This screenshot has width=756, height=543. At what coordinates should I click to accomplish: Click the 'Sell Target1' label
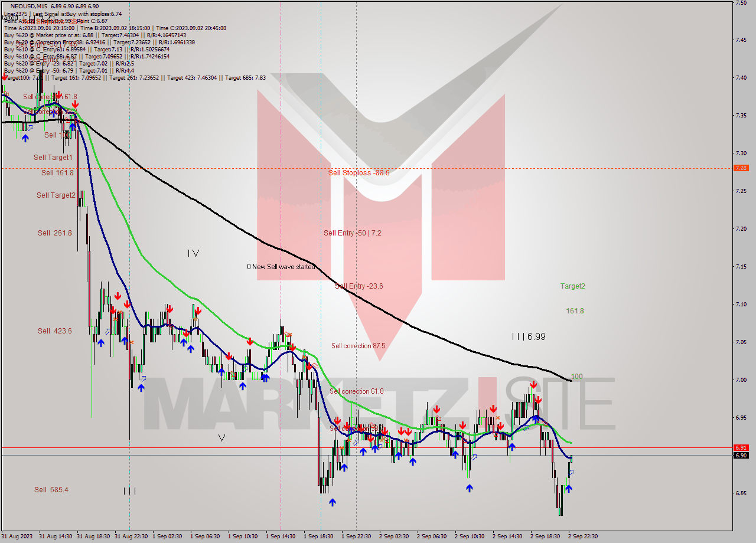click(53, 158)
